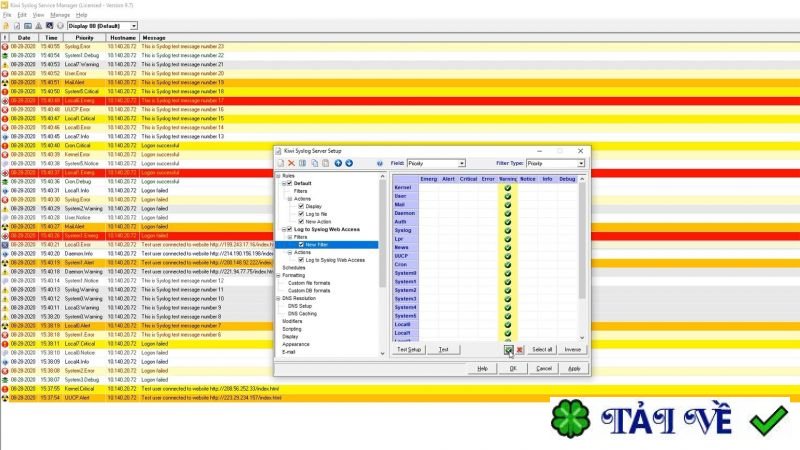This screenshot has width=800, height=450.
Task: Click the green check in Mail Warning cell
Action: coord(508,205)
